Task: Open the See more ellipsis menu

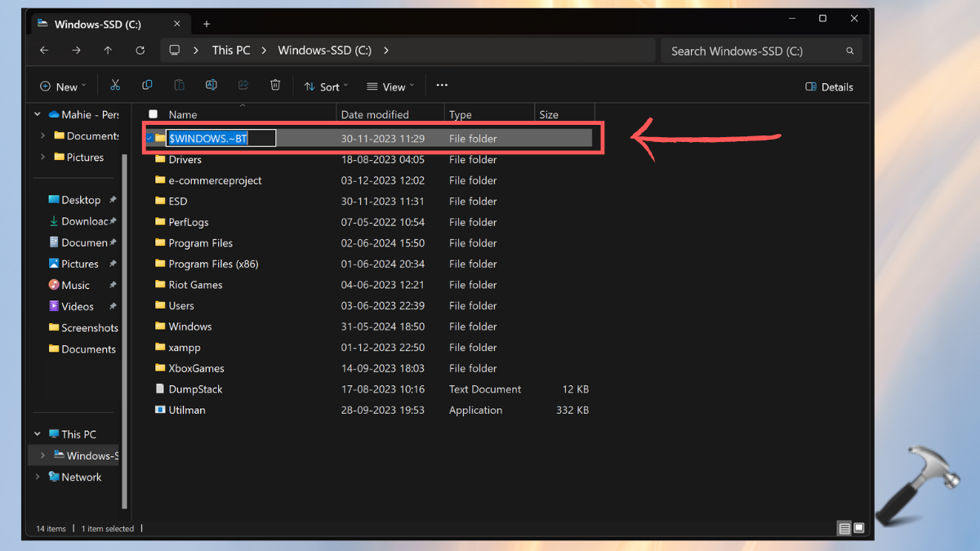Action: tap(442, 86)
